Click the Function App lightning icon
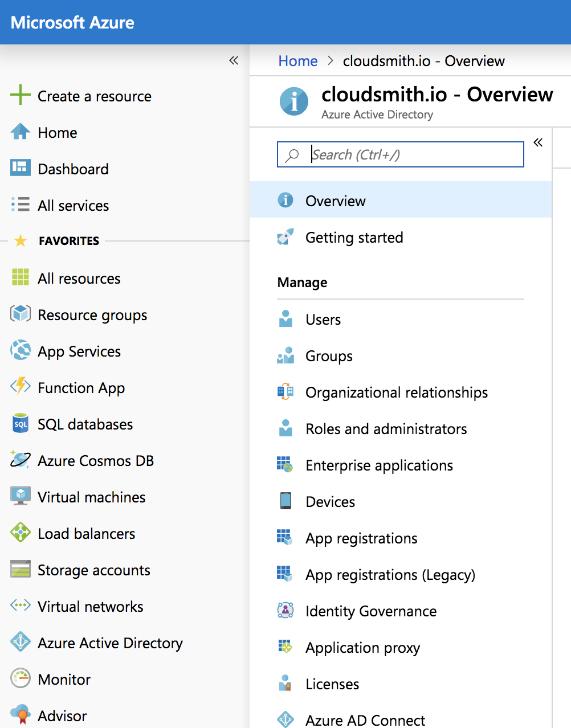The width and height of the screenshot is (571, 728). pos(21,387)
